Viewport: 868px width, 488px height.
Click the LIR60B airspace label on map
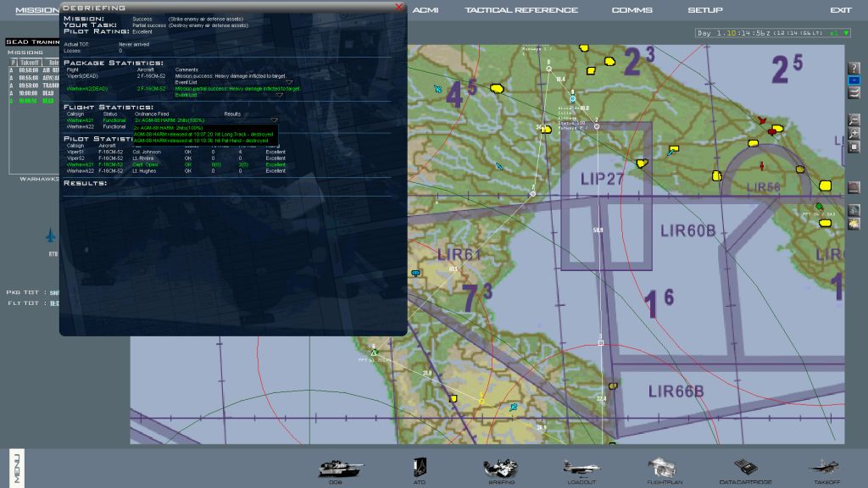point(688,230)
